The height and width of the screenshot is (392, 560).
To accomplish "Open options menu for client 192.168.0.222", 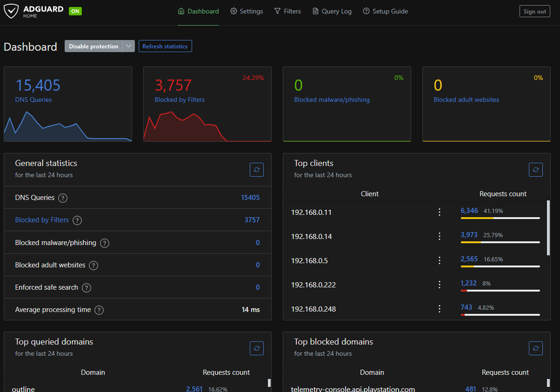I will tap(439, 285).
